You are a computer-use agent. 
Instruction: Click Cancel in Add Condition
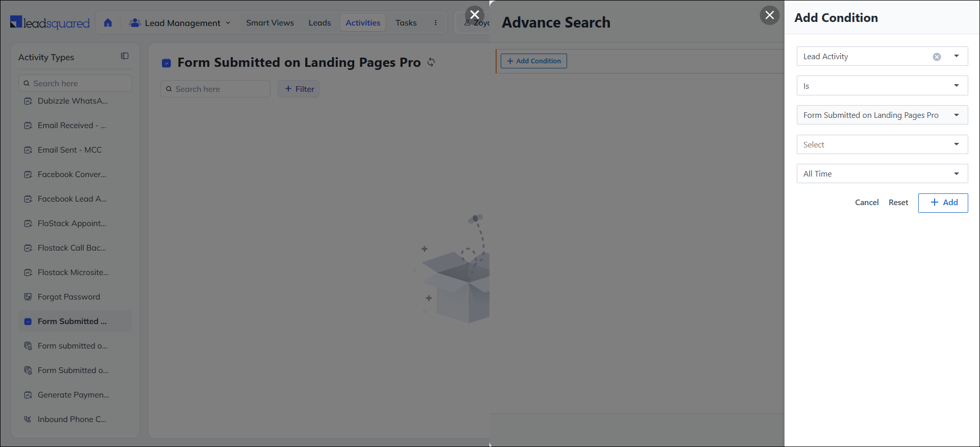point(867,203)
